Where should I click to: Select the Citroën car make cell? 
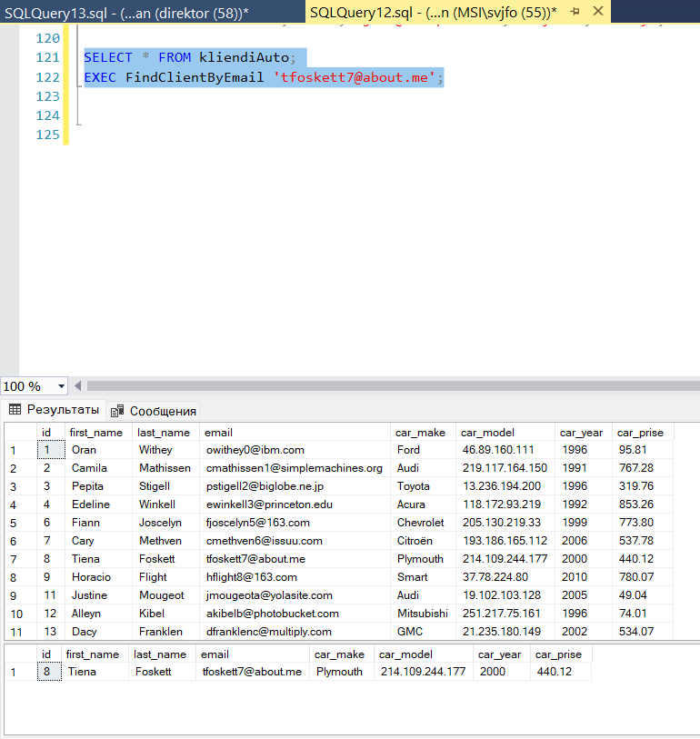[423, 541]
